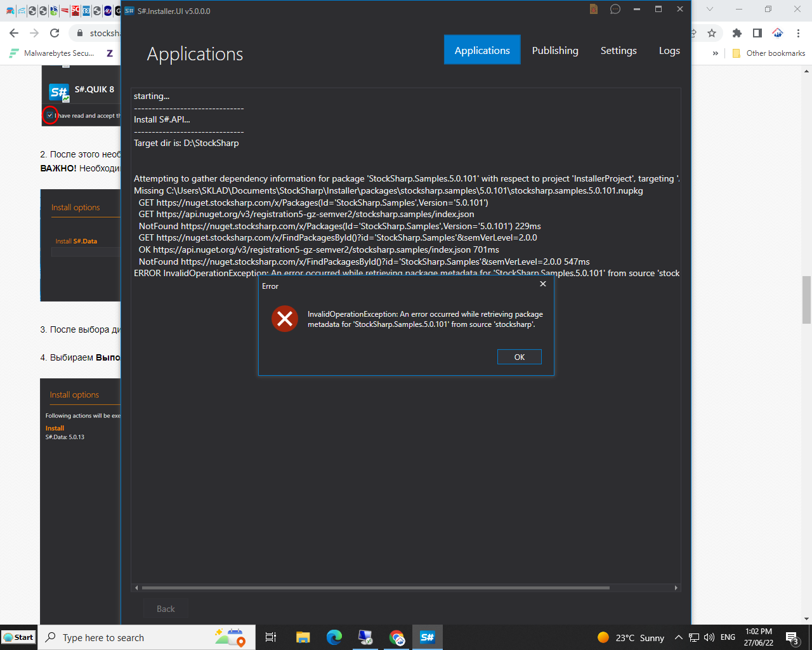Close the Error dialog with its X
The width and height of the screenshot is (812, 650).
point(542,284)
